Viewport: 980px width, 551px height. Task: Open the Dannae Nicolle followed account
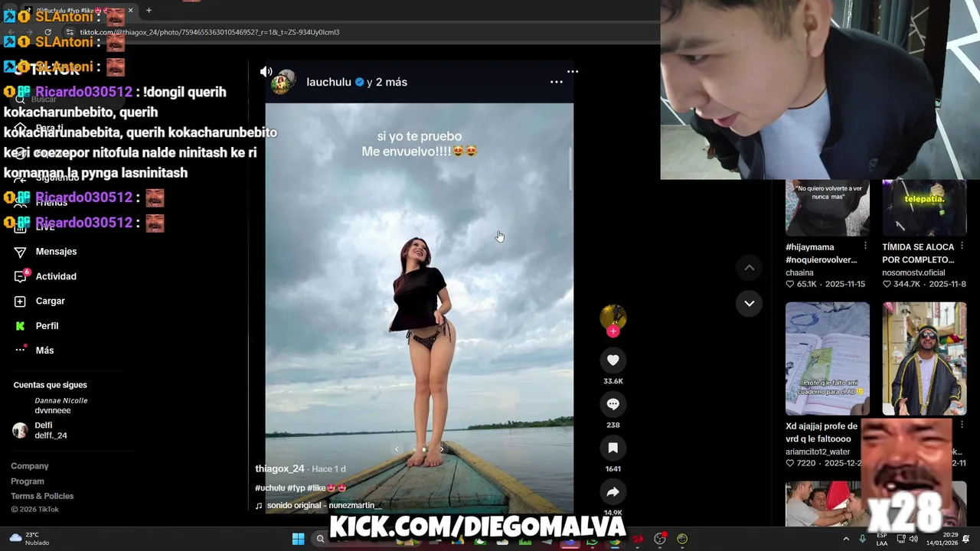(x=61, y=405)
